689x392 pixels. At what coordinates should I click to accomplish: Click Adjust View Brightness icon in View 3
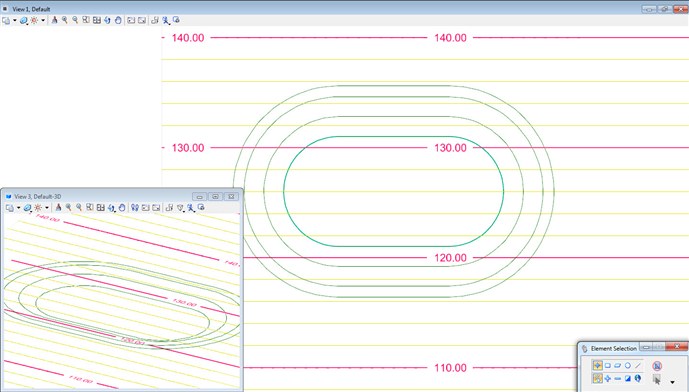(x=38, y=208)
